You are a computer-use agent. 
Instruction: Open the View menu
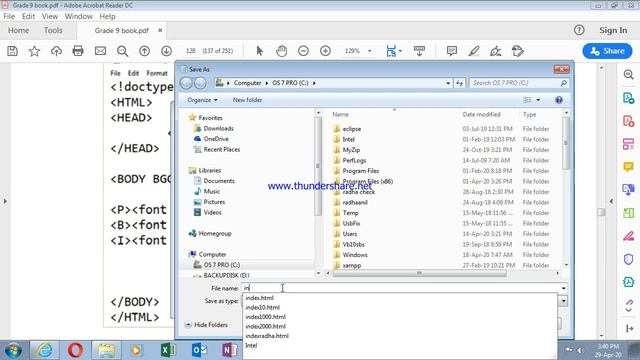[50, 16]
